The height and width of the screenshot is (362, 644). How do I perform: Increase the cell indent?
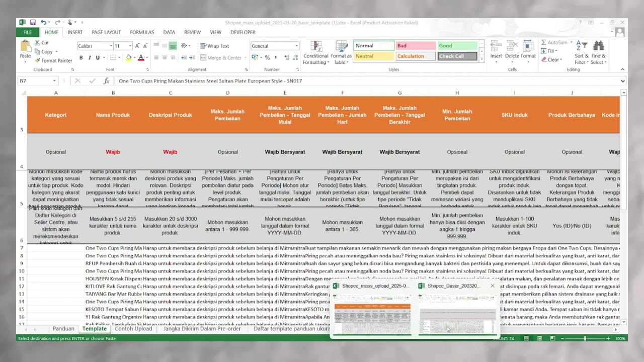(x=192, y=58)
